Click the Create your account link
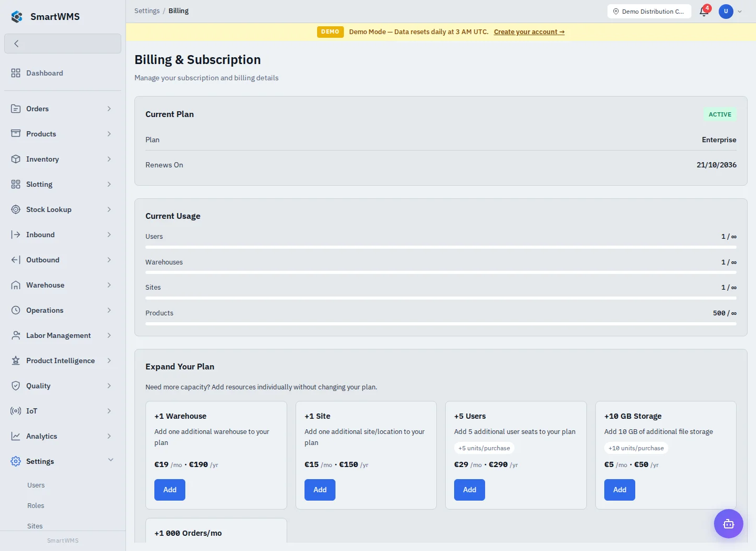 click(x=529, y=32)
